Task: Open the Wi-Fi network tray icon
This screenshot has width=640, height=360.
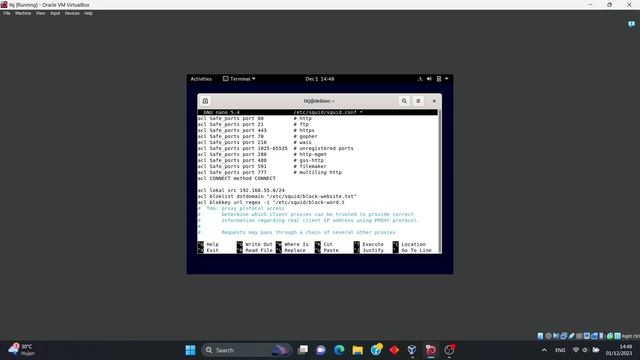Action: coord(576,350)
